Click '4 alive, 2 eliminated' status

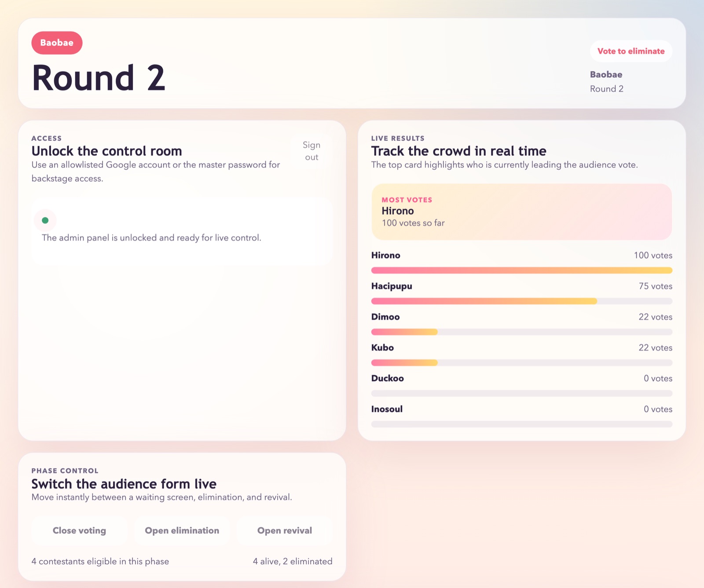pyautogui.click(x=293, y=561)
